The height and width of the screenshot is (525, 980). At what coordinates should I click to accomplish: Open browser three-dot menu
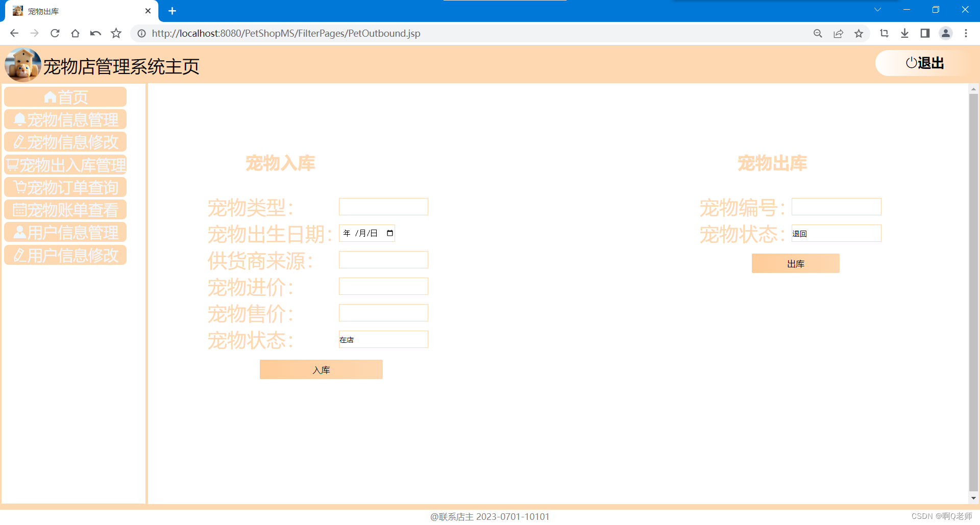(966, 33)
